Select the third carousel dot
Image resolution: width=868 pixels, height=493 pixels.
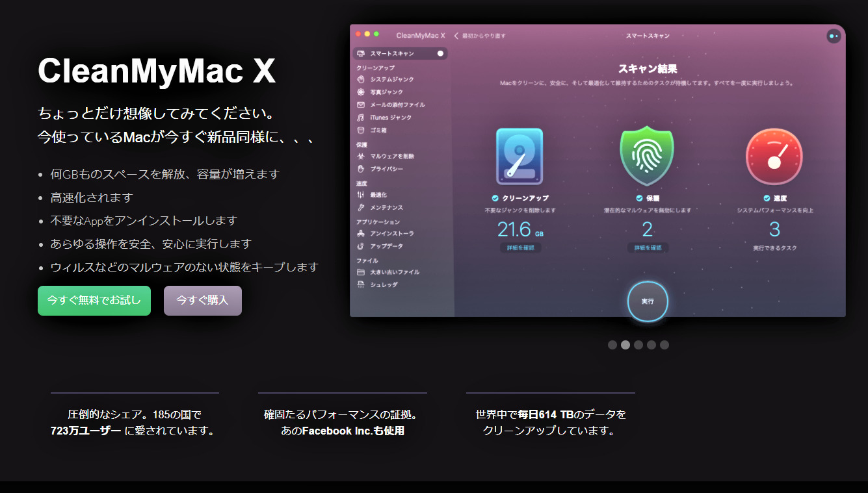[638, 345]
